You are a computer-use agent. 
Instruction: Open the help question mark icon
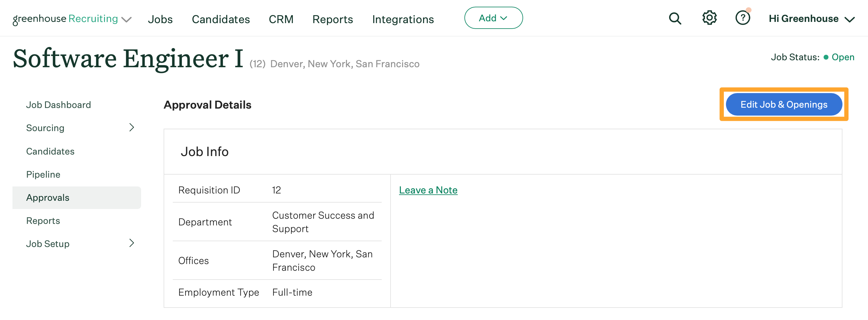coord(743,18)
